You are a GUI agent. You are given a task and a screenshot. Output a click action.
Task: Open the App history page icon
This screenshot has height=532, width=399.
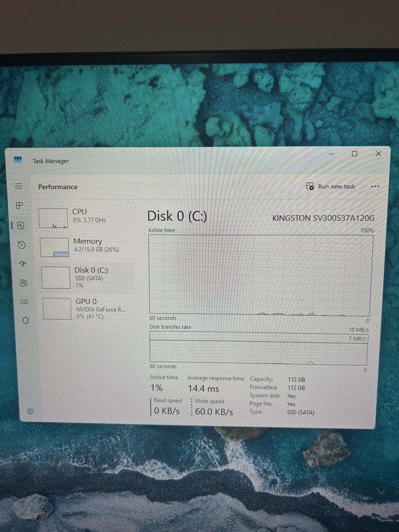pyautogui.click(x=22, y=245)
